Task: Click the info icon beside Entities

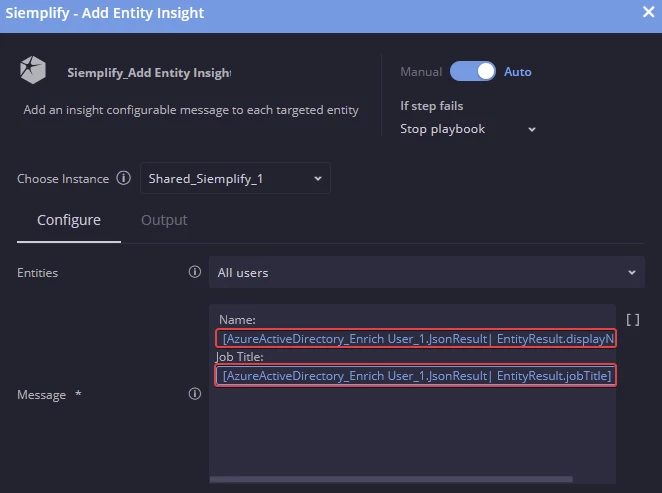Action: (195, 272)
